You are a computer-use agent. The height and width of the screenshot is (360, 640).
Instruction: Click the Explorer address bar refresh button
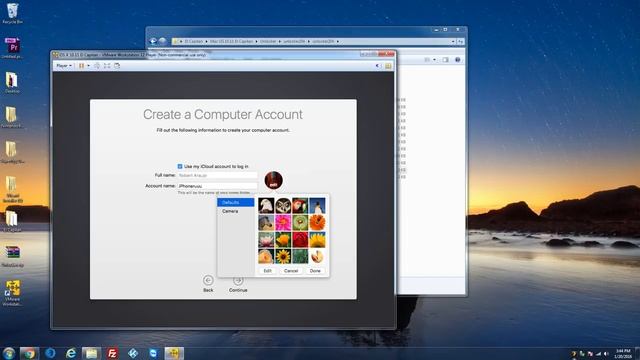pos(460,42)
